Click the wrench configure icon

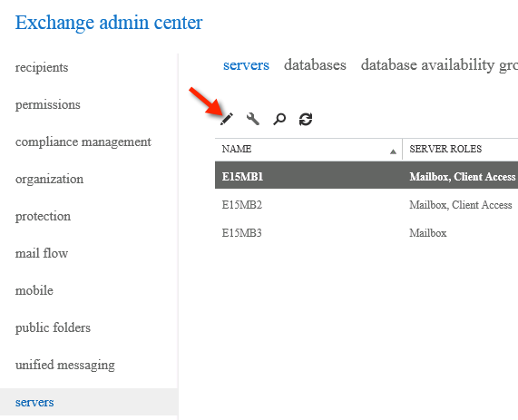click(253, 119)
